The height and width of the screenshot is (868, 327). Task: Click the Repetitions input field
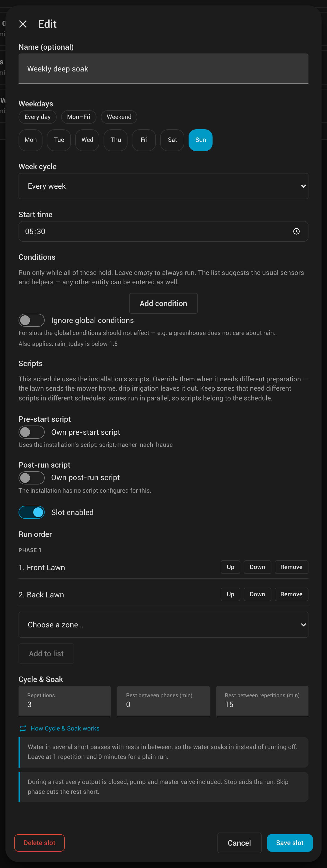pos(65,701)
